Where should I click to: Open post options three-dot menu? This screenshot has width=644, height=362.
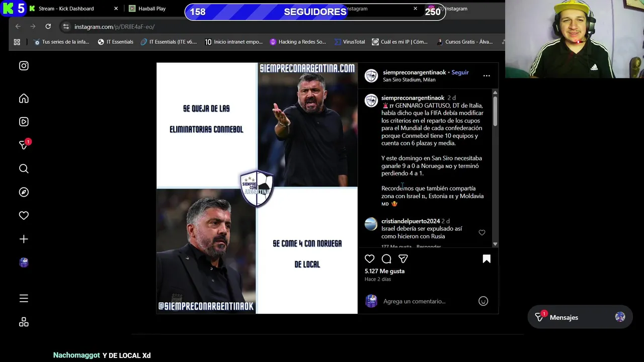click(487, 76)
